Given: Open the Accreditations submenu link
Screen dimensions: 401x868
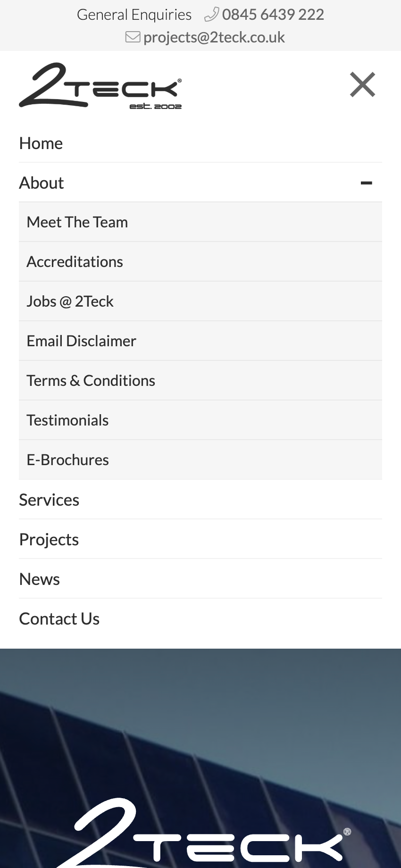Looking at the screenshot, I should click(75, 262).
